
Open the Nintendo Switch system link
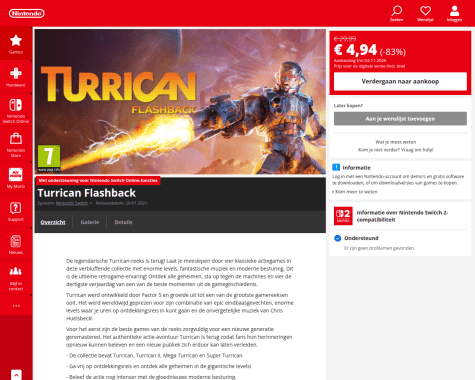72,203
